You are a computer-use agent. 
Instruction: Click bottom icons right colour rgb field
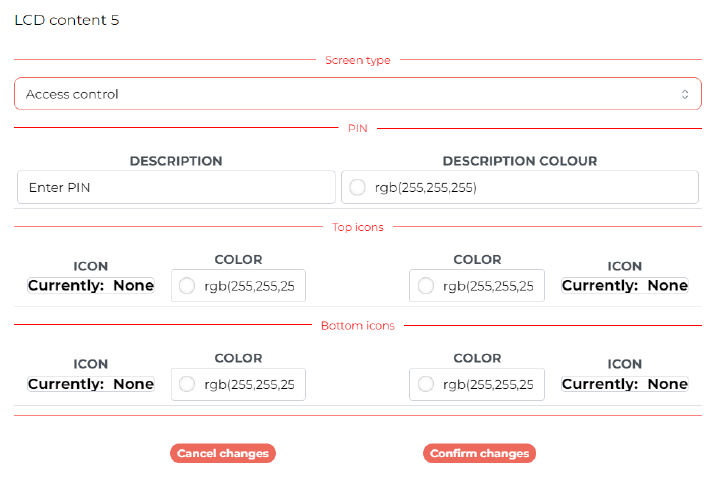pos(477,384)
